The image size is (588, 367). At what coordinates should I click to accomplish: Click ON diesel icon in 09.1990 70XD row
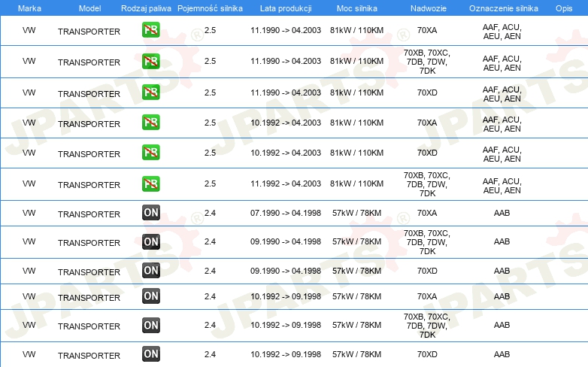click(x=150, y=270)
